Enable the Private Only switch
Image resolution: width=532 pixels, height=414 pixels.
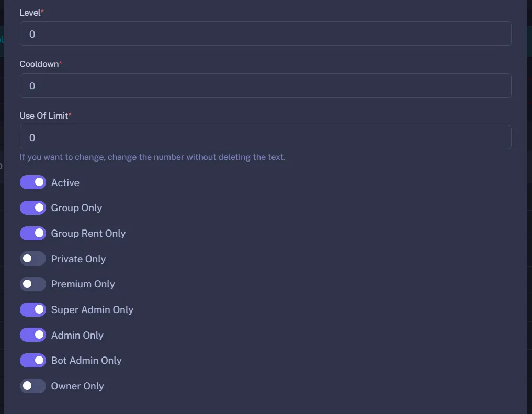coord(32,259)
